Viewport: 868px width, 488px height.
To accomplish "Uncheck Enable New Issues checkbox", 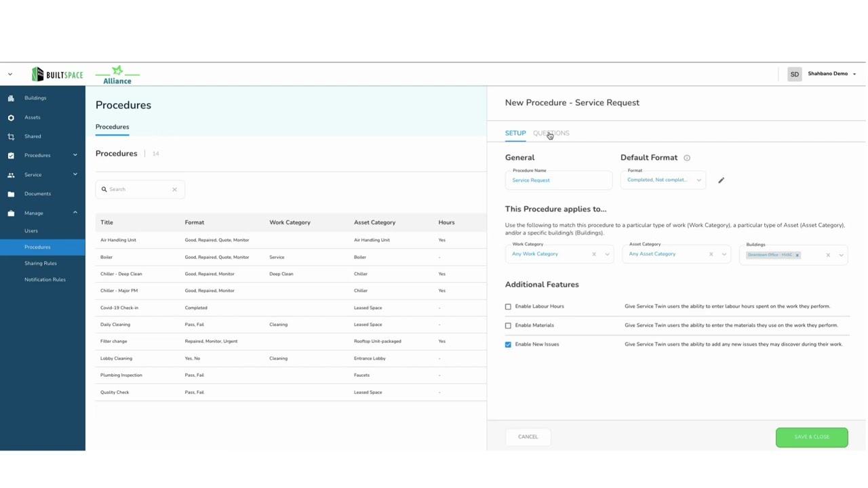I will pos(508,345).
